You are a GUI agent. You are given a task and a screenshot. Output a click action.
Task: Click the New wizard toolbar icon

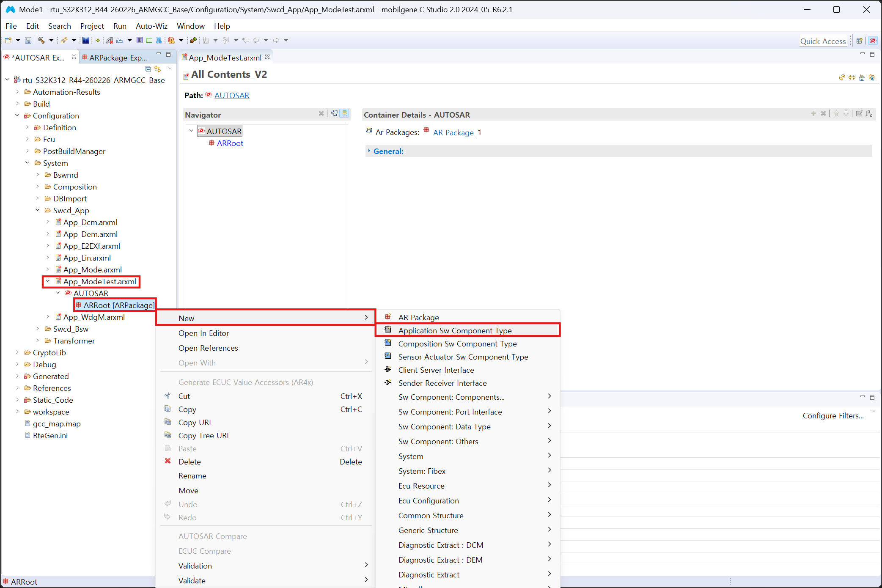(x=8, y=40)
